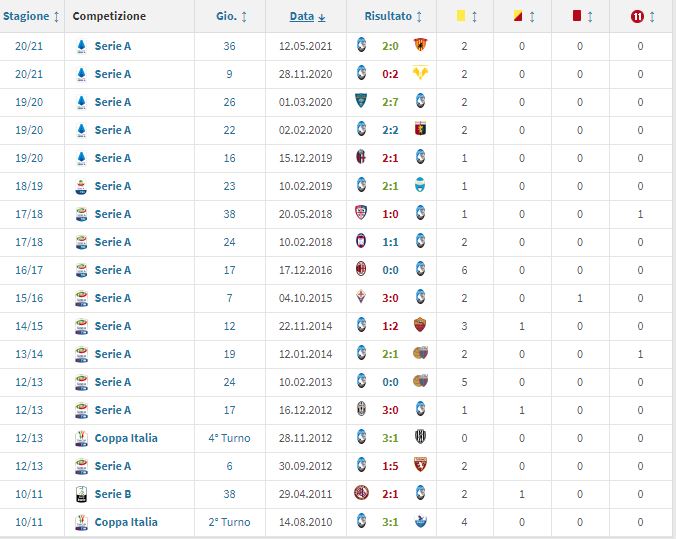This screenshot has height=539, width=676.
Task: Open the Serie B competition link
Action: click(x=112, y=494)
